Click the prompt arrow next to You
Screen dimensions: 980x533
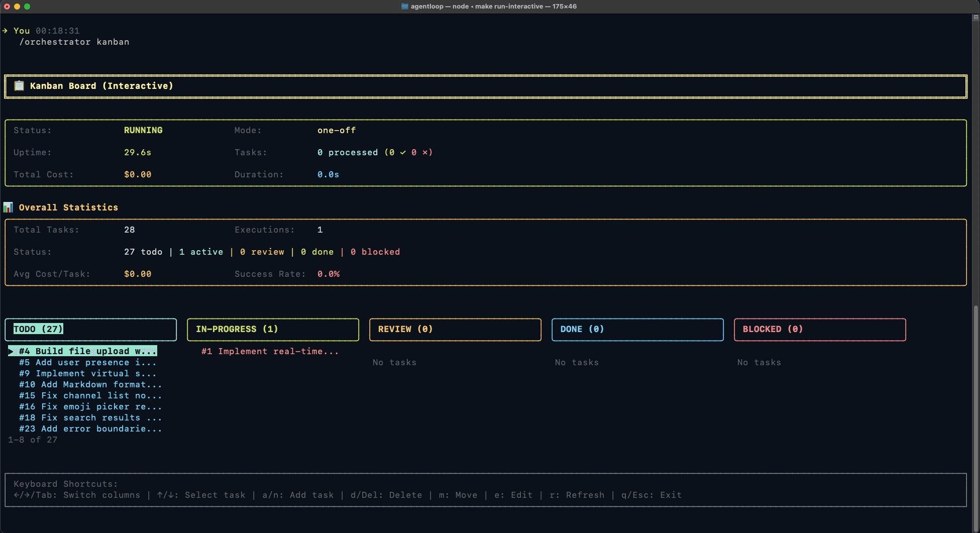5,31
